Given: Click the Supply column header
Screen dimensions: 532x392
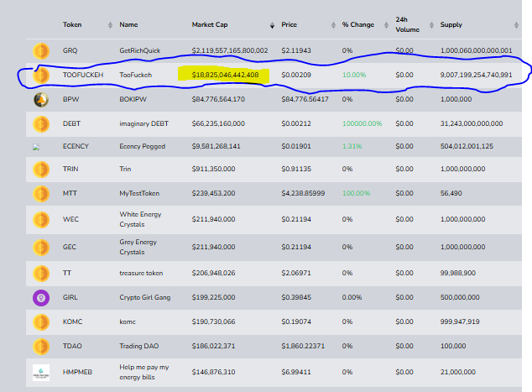Looking at the screenshot, I should point(451,24).
